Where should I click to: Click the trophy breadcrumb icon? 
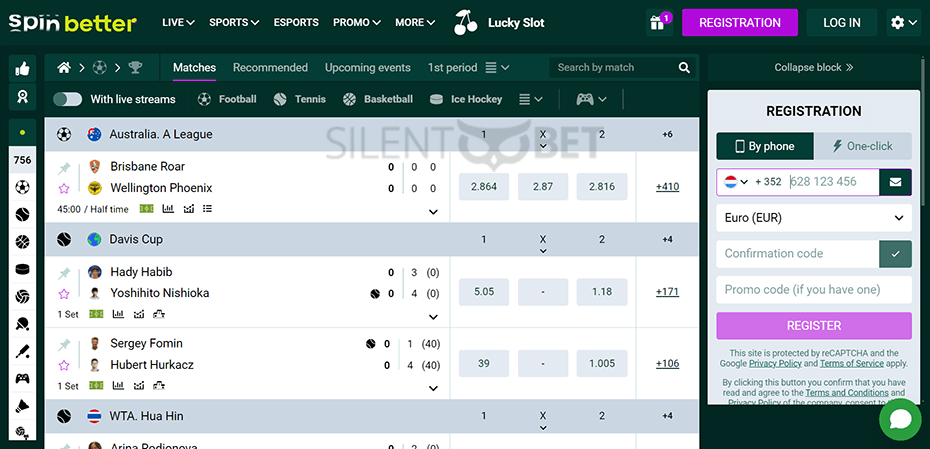point(135,68)
